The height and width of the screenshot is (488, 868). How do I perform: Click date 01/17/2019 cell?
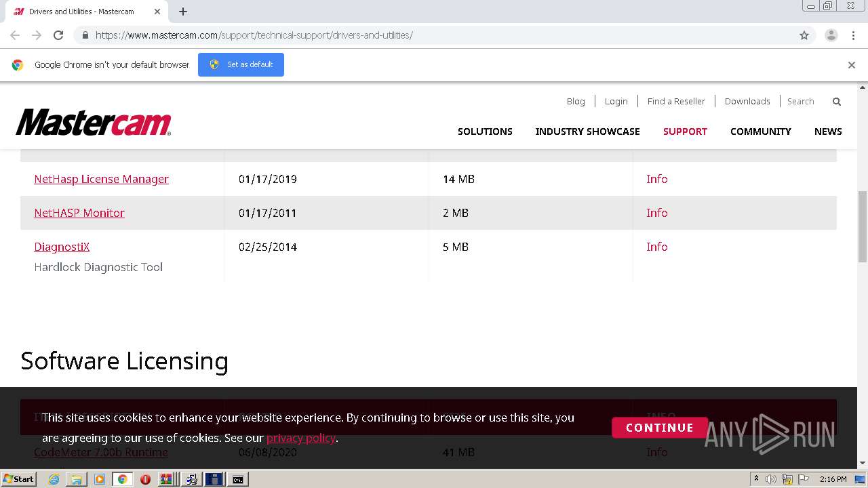268,179
